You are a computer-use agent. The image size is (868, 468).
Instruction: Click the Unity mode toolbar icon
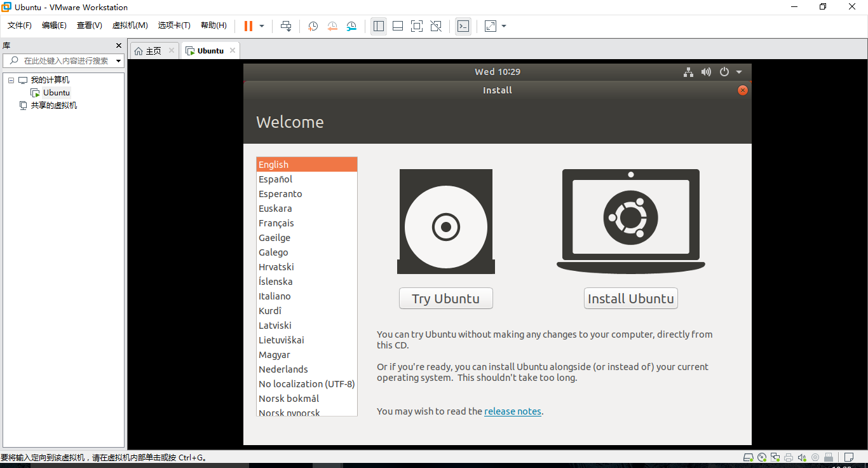[x=436, y=26]
